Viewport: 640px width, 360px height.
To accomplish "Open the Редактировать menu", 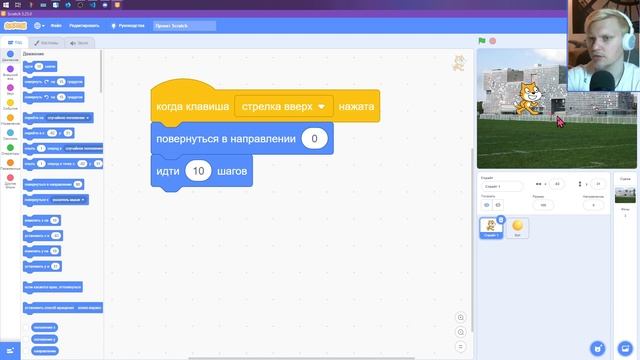I will click(x=84, y=26).
